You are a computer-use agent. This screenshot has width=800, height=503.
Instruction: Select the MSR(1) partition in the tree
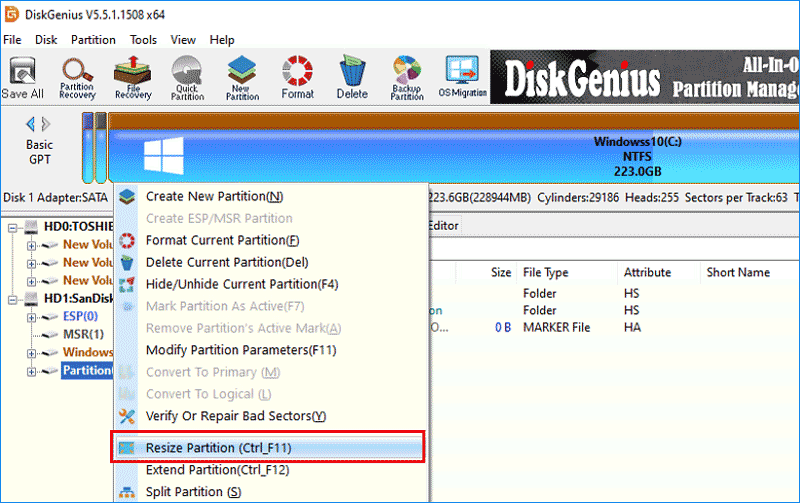[x=83, y=334]
